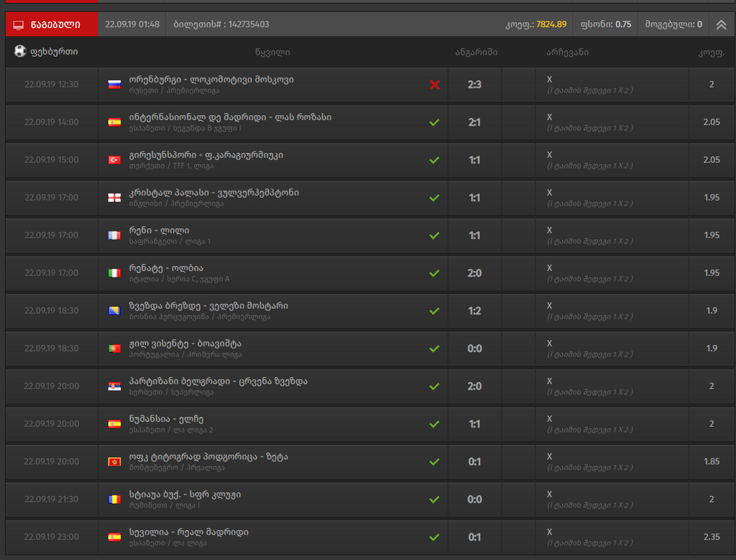Screen dimensions: 736x560
Task: Click the Spain flag on the სევილია - რეალ მადრიდი row
Action: tap(114, 537)
